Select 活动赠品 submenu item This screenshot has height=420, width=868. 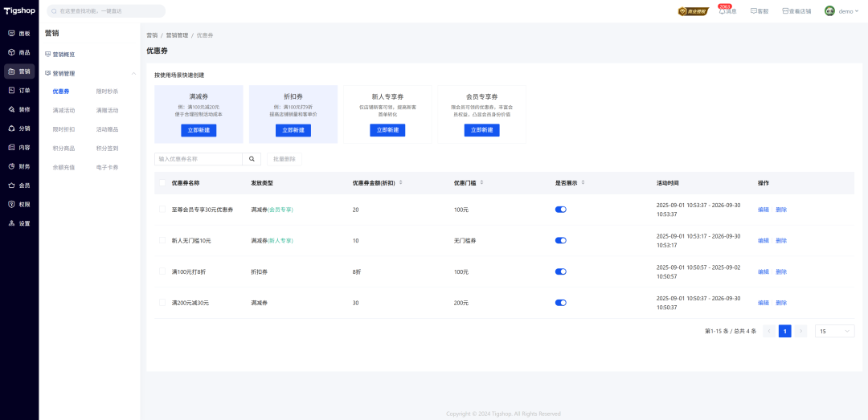coord(107,129)
